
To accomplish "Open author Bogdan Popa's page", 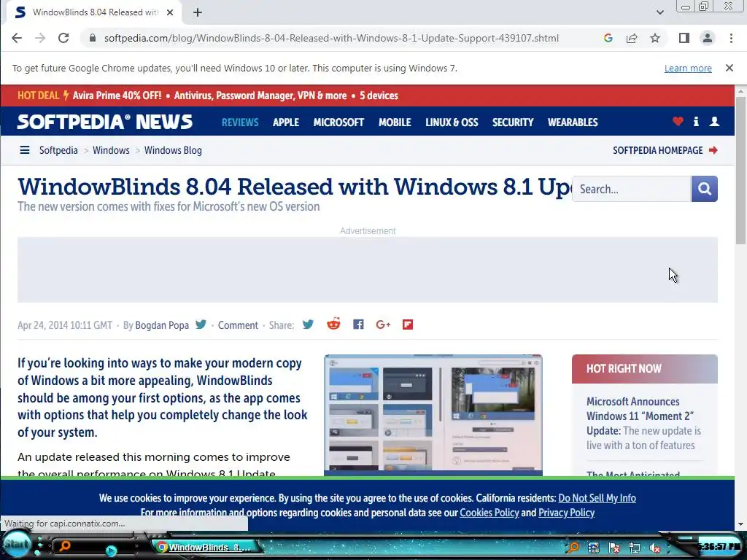I will 162,325.
